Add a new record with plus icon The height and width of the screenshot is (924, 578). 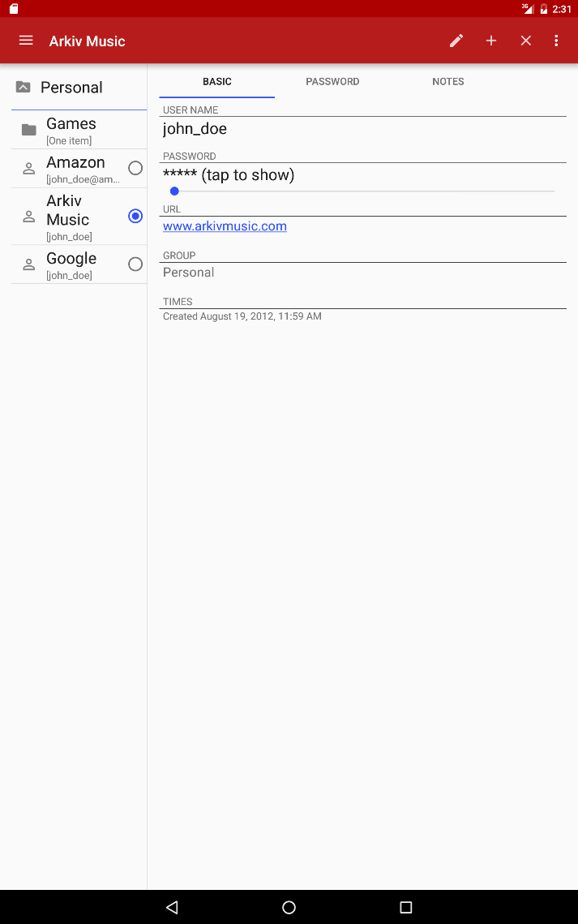coord(491,41)
